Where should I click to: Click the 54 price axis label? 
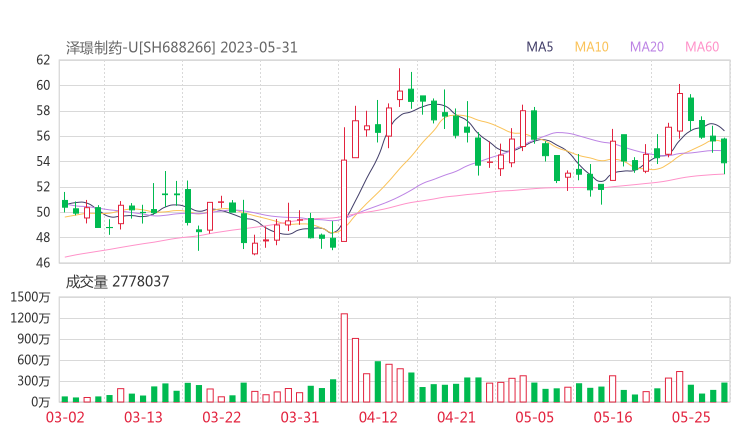coord(43,161)
